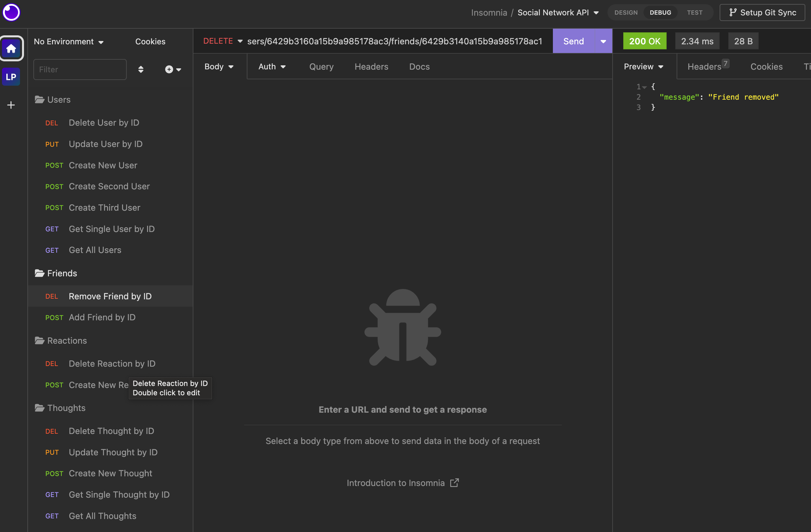Open the No Environment dropdown
The height and width of the screenshot is (532, 811).
tap(68, 41)
